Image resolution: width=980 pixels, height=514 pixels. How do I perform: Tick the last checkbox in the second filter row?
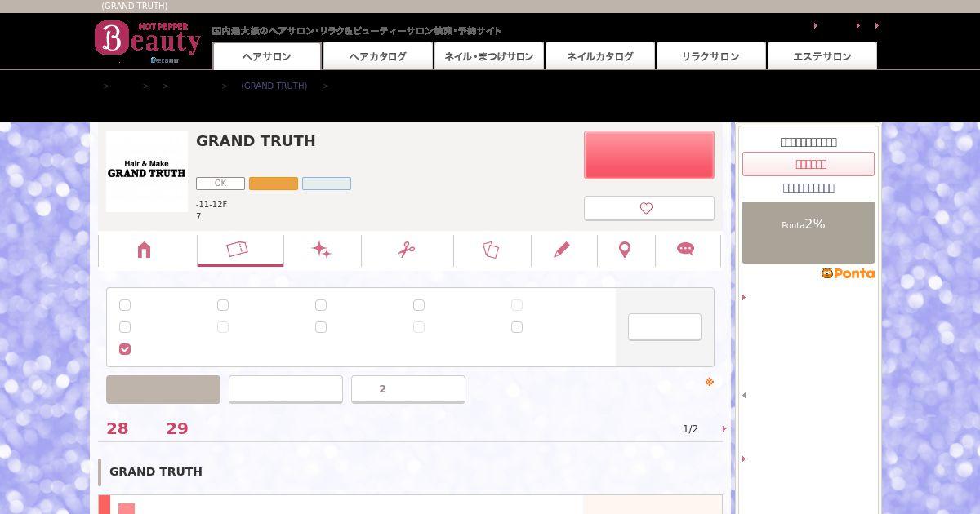[517, 327]
